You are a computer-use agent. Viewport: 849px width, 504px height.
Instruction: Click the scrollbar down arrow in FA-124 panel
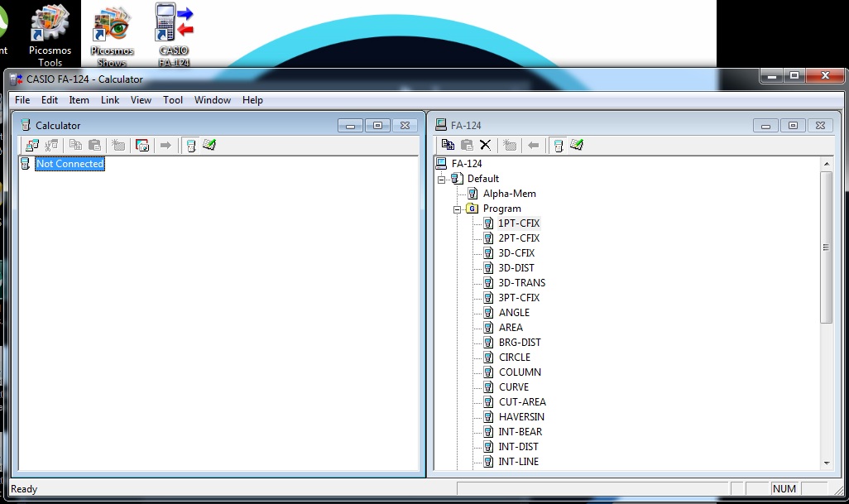pyautogui.click(x=825, y=463)
